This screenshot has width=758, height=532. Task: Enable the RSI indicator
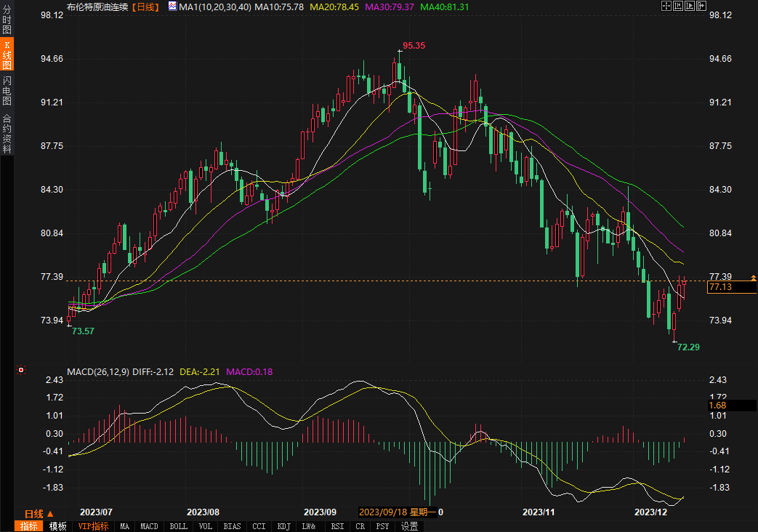pyautogui.click(x=337, y=526)
